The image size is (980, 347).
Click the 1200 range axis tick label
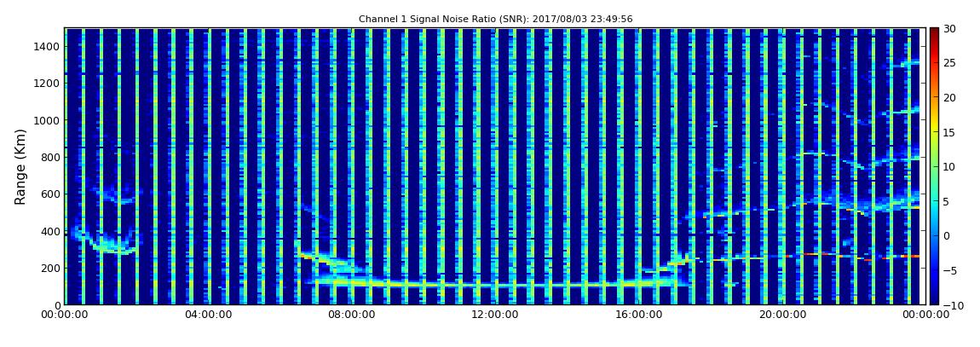pos(48,84)
